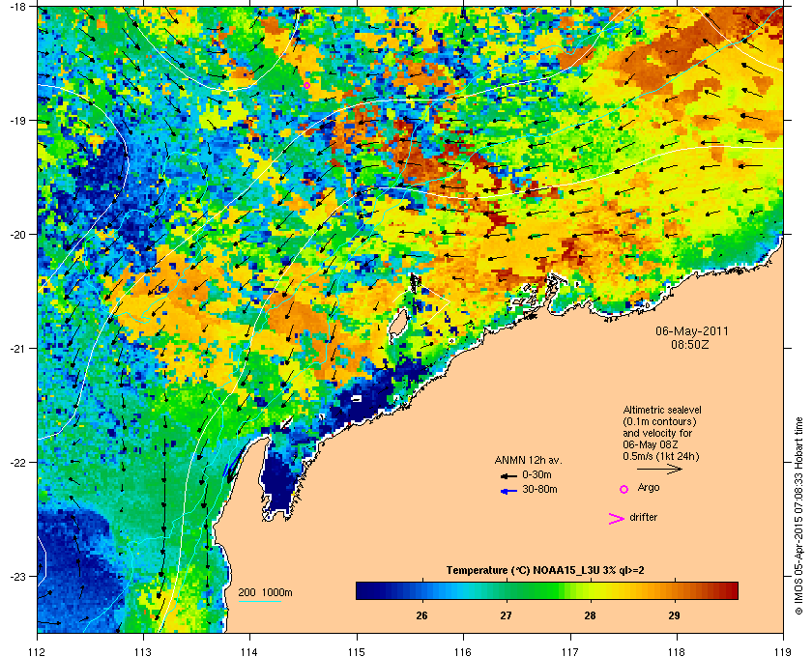Image resolution: width=812 pixels, height=657 pixels.
Task: Click the time text '08:50Z'
Action: point(690,344)
